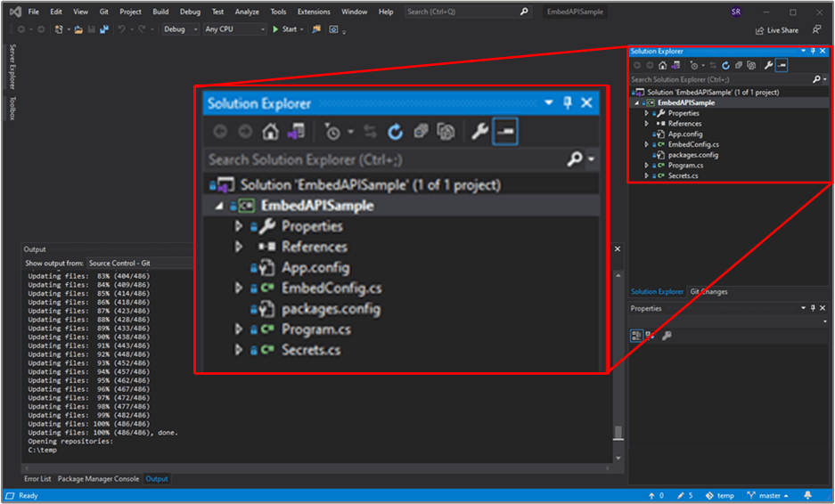Click Home icon in docked Solution Explorer toolbar
The height and width of the screenshot is (504, 835).
[662, 66]
